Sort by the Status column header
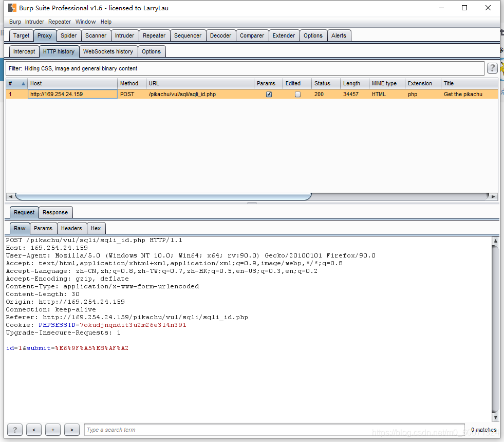Image resolution: width=504 pixels, height=442 pixels. (x=326, y=84)
